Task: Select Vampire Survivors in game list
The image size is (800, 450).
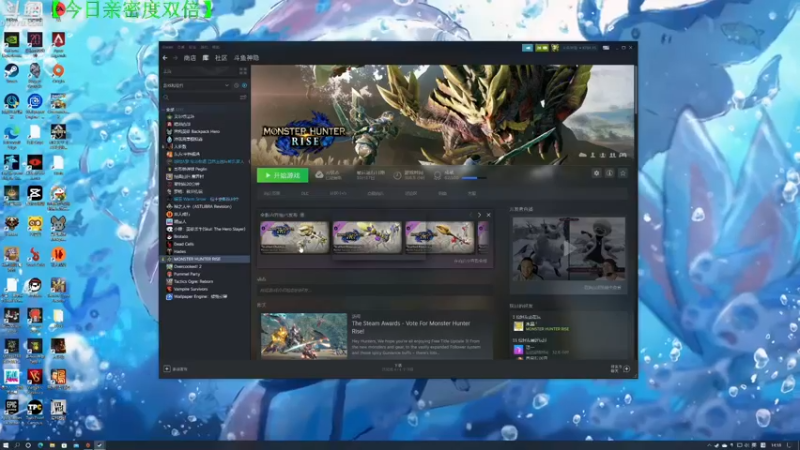Action: (x=191, y=289)
